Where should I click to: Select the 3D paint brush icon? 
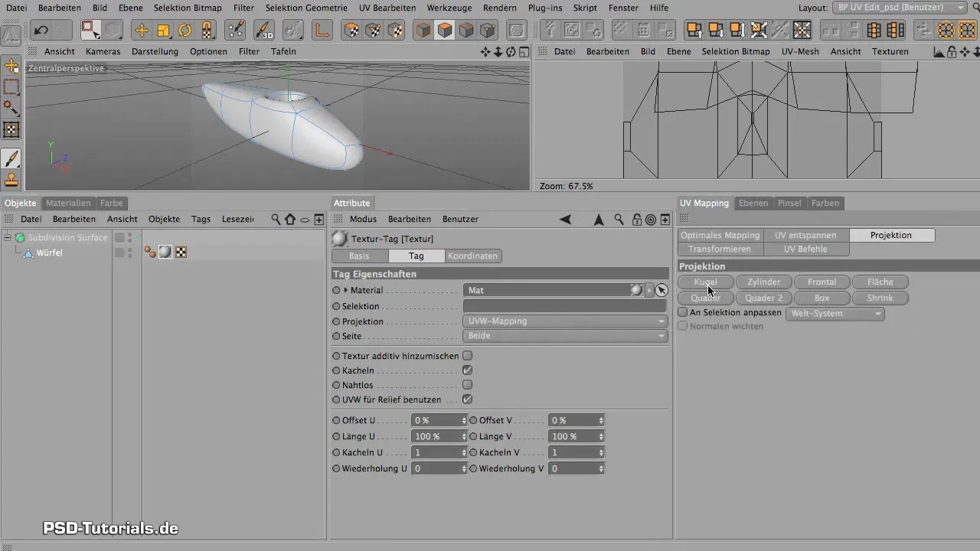coord(265,31)
